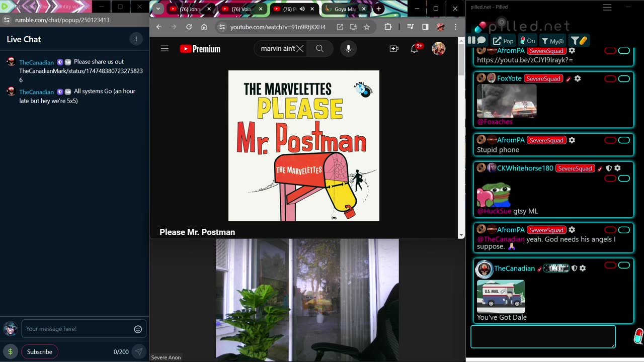Open settings gear on 'Stupid phone' message
Image resolution: width=644 pixels, height=362 pixels.
pyautogui.click(x=572, y=140)
